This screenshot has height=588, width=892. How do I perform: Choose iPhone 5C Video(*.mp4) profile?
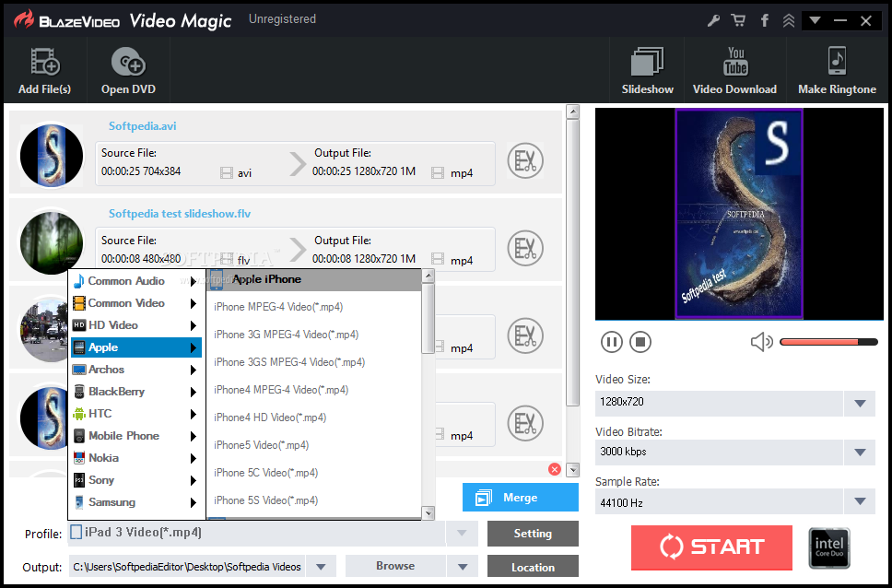314,473
